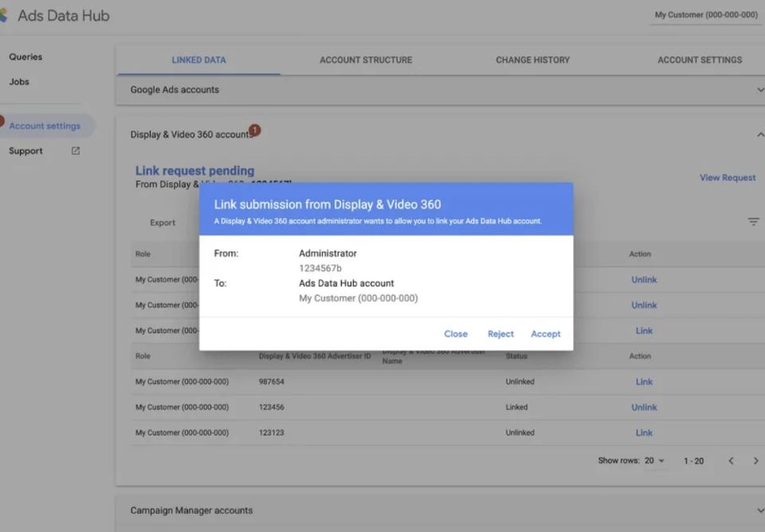The image size is (765, 532).
Task: Open the table filter icon
Action: [753, 222]
